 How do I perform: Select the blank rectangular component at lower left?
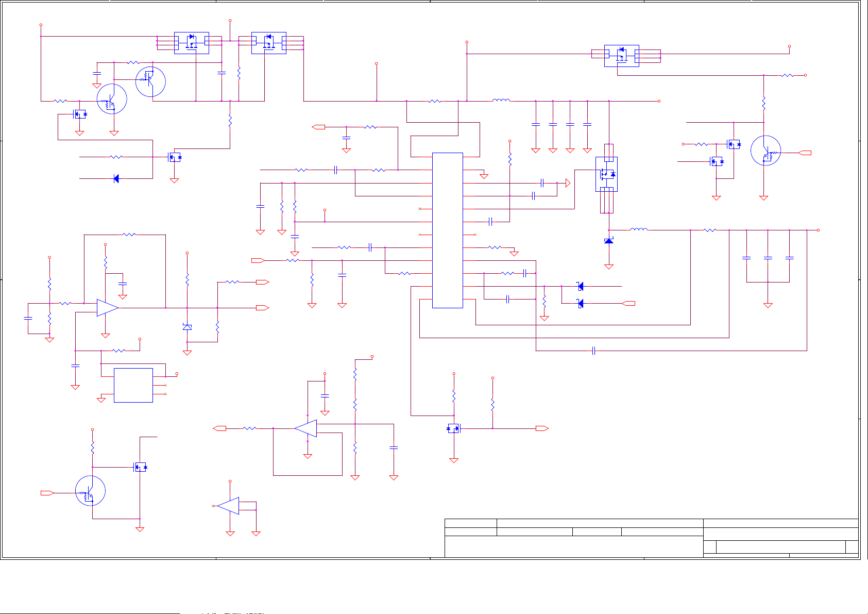tap(133, 385)
